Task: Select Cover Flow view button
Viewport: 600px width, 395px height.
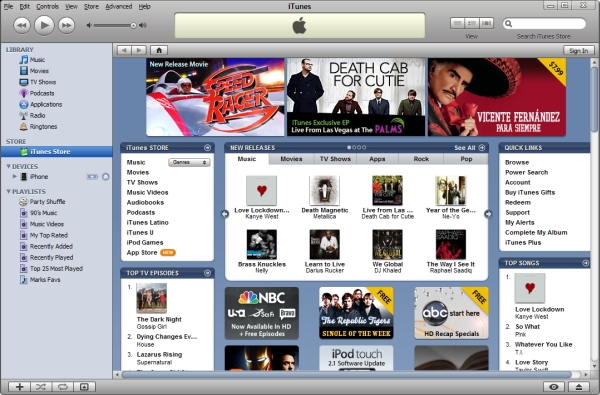Action: [486, 23]
